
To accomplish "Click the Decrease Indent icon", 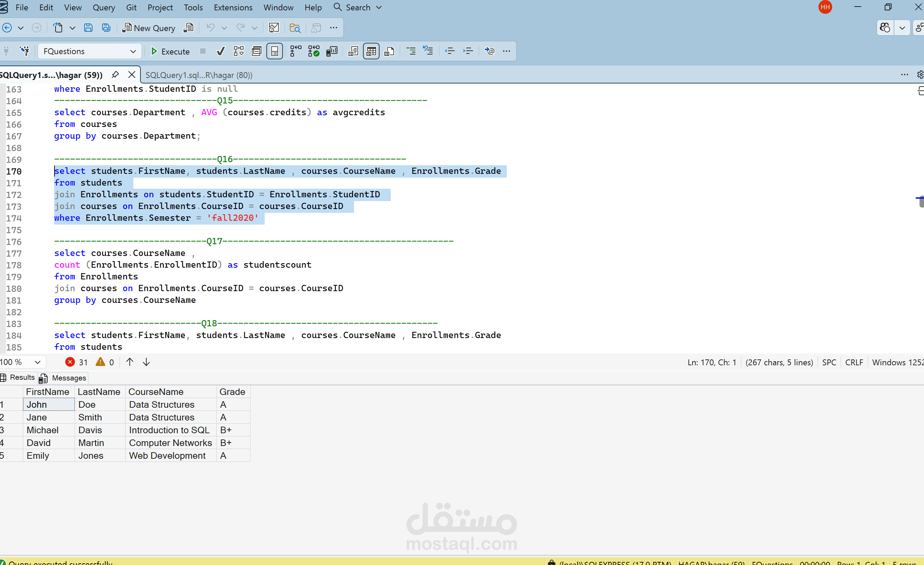I will coord(450,51).
